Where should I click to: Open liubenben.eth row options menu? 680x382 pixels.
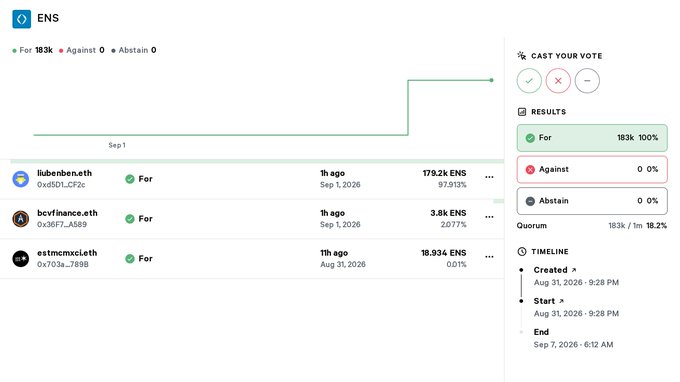point(489,177)
